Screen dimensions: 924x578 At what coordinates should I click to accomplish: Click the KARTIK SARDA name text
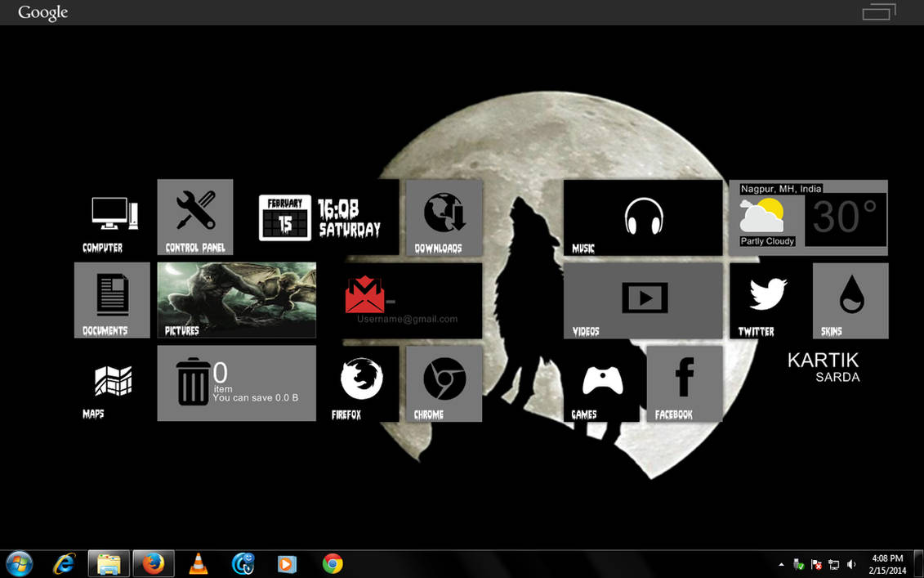tap(824, 367)
